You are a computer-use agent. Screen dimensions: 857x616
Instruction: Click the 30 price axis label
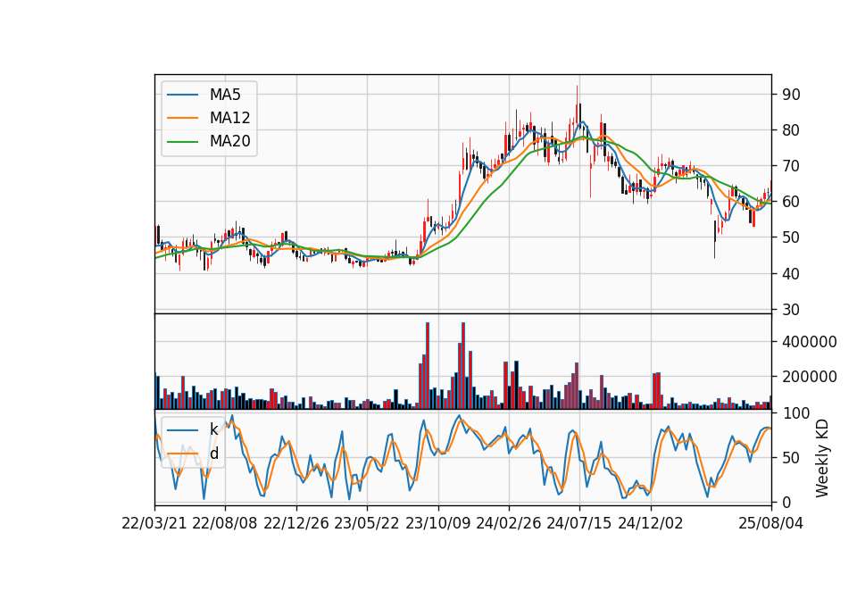click(791, 310)
